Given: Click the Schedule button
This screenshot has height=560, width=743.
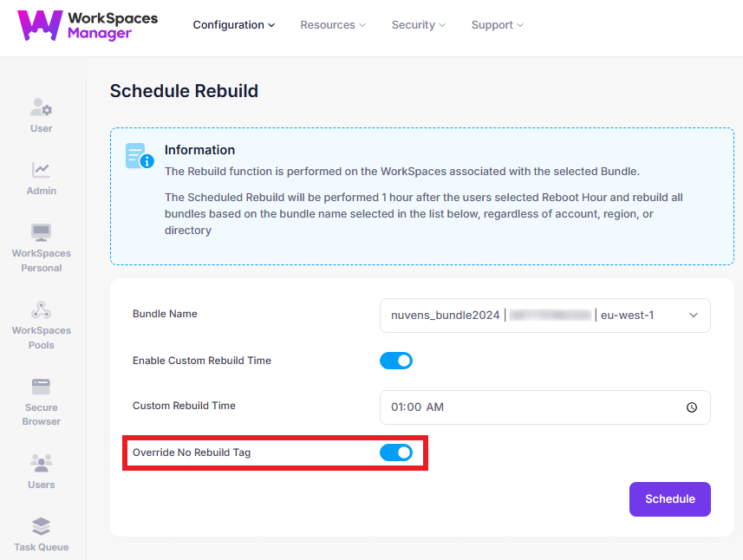Looking at the screenshot, I should pos(669,499).
